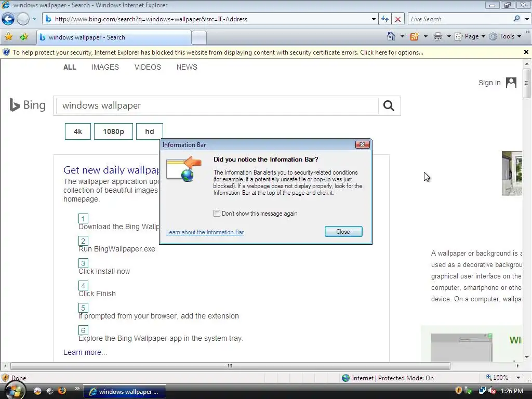This screenshot has height=399, width=532.
Task: Click the scroll down arrow of page
Action: [x=527, y=357]
